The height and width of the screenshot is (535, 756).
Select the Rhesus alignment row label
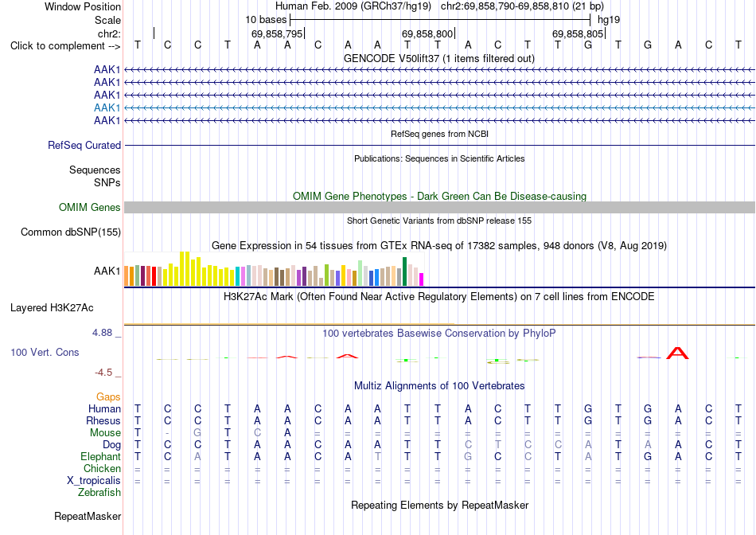point(103,421)
